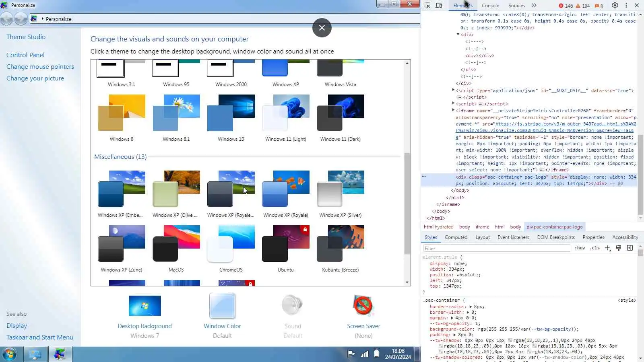This screenshot has width=644, height=362.
Task: Open the issues counter showing 8
Action: coord(599,6)
